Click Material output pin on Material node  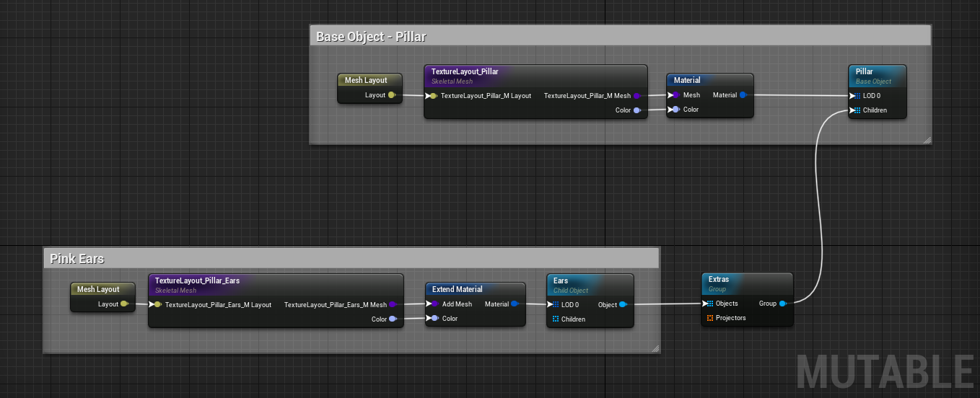coord(743,95)
